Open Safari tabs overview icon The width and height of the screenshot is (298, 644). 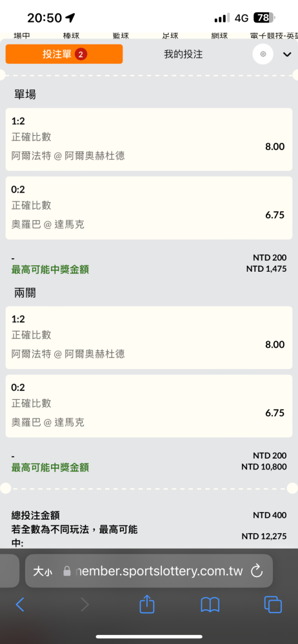[x=273, y=605]
